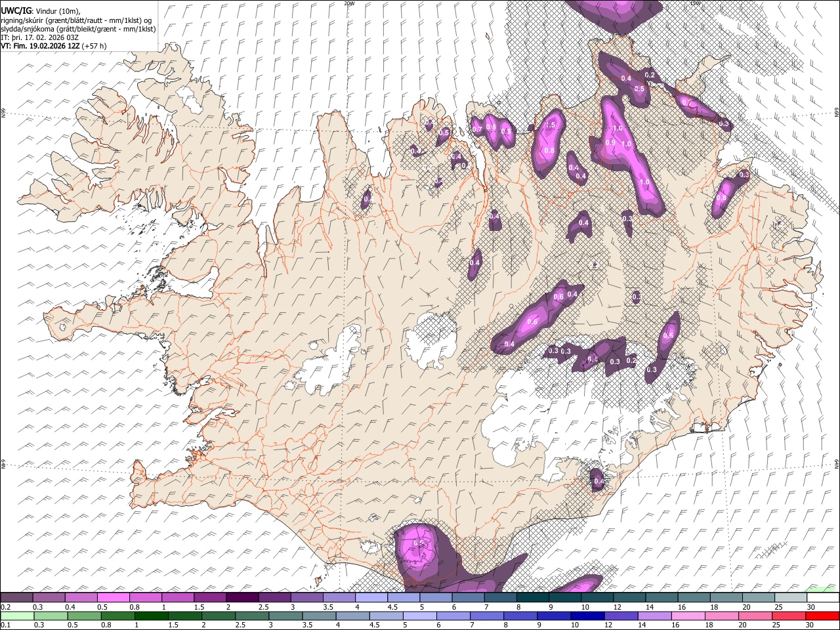The height and width of the screenshot is (630, 840).
Task: Select the deep navy swatch starting at 10 in lower scale
Action: click(587, 616)
